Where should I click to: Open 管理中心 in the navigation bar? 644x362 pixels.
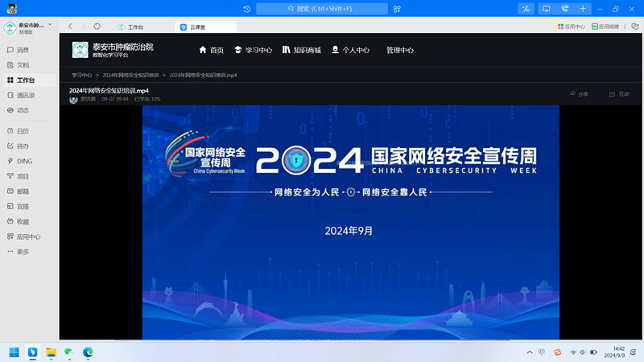399,50
